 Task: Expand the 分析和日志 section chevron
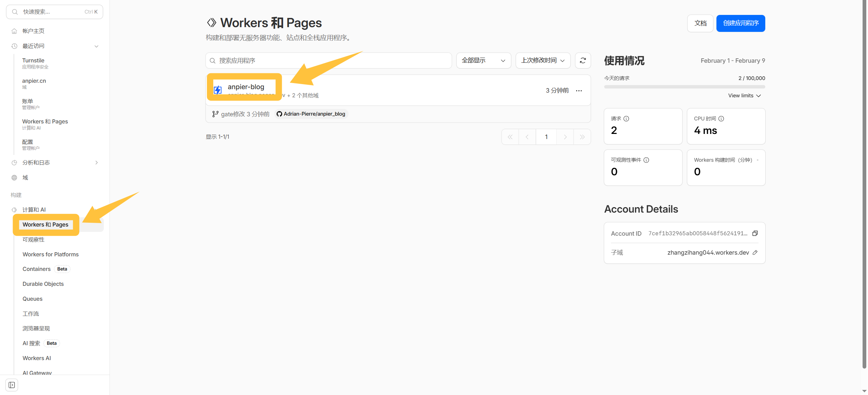[x=96, y=163]
